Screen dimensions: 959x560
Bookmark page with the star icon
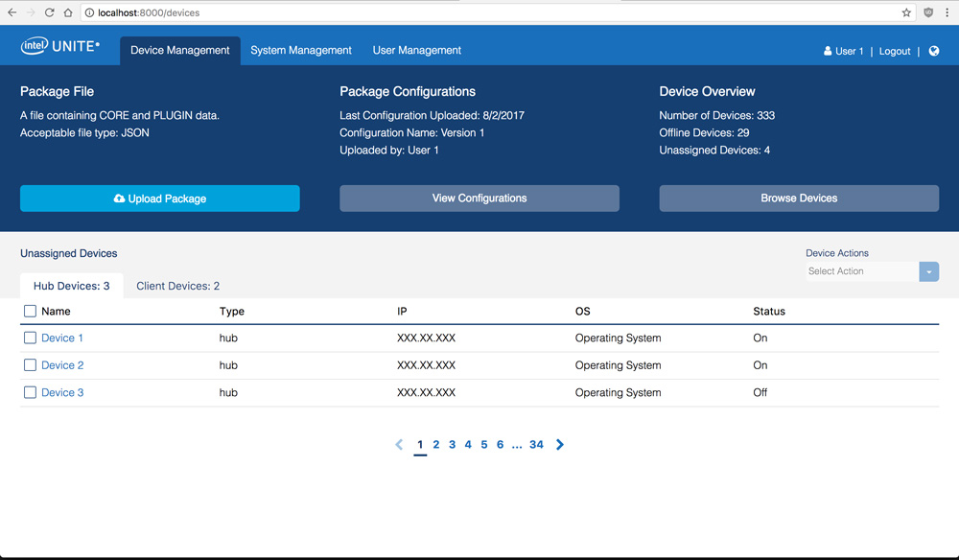pos(906,12)
